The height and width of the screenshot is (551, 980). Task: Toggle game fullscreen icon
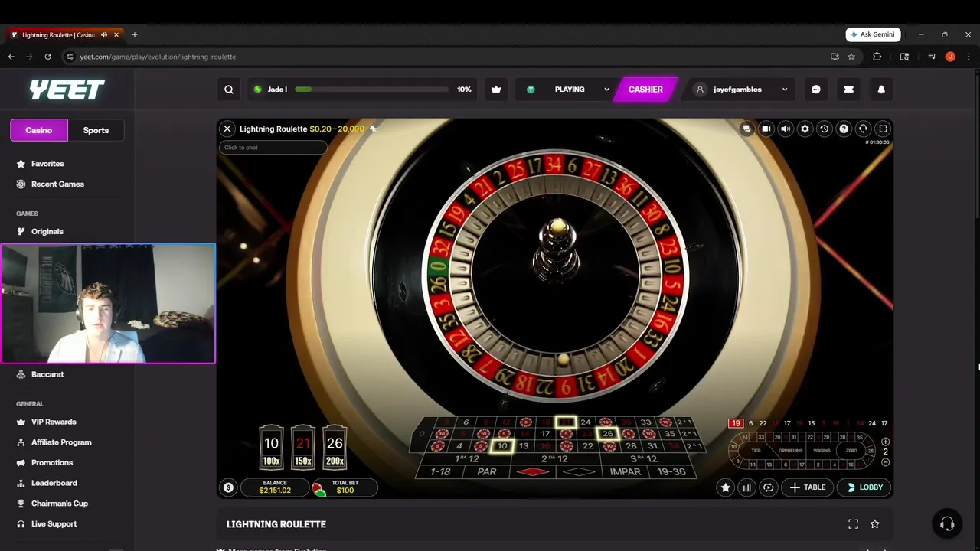coord(883,129)
